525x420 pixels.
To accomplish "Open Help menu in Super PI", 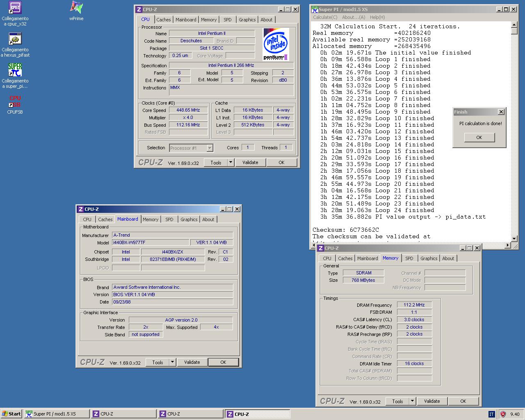I will (377, 17).
